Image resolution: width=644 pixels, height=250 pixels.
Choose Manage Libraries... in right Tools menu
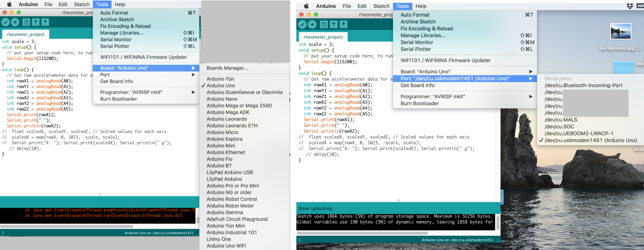(x=465, y=36)
